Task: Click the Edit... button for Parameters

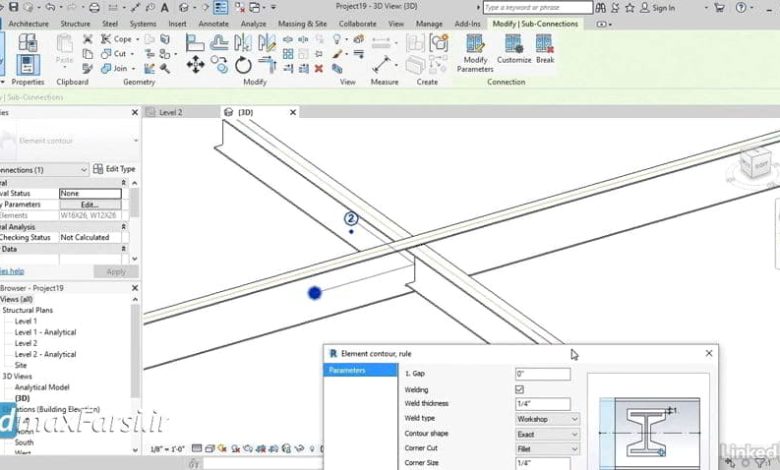Action: 90,204
